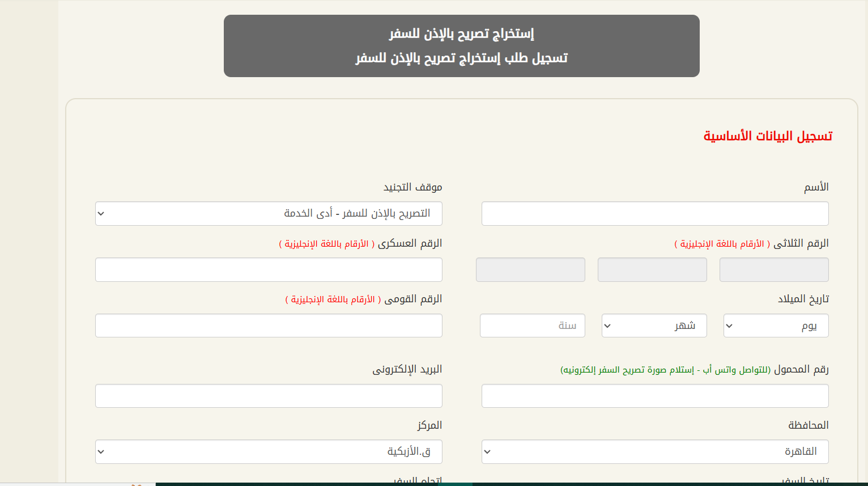Click the البريد الإلكترونى email field
Screen dimensions: 868x486
[x=269, y=396]
